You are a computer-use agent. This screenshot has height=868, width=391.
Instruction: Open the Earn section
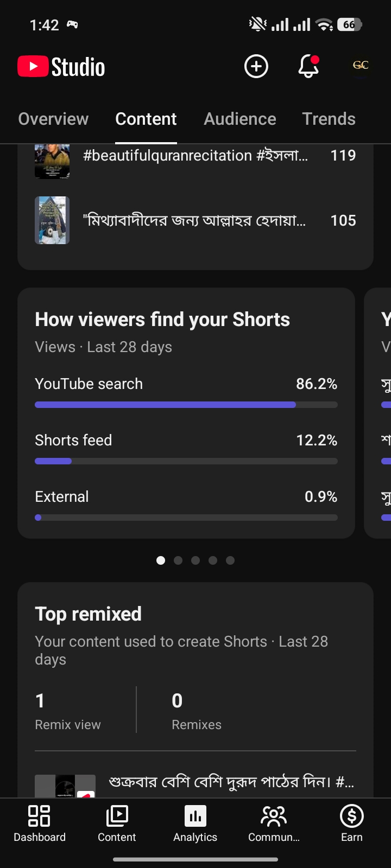click(352, 824)
